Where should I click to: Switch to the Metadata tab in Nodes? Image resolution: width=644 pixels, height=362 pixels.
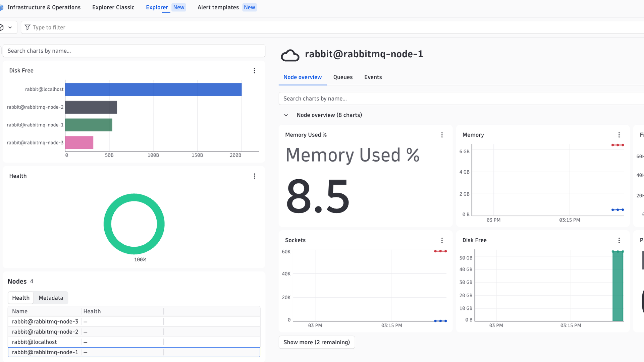coord(51,298)
